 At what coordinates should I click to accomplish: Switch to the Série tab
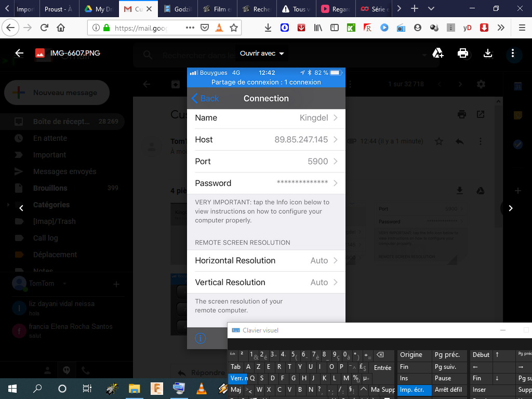pos(374,9)
